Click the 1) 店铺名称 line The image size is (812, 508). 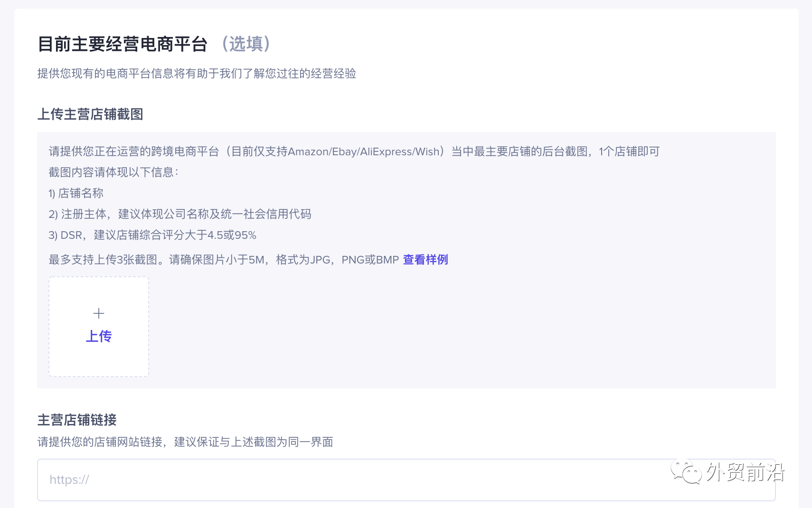point(76,193)
